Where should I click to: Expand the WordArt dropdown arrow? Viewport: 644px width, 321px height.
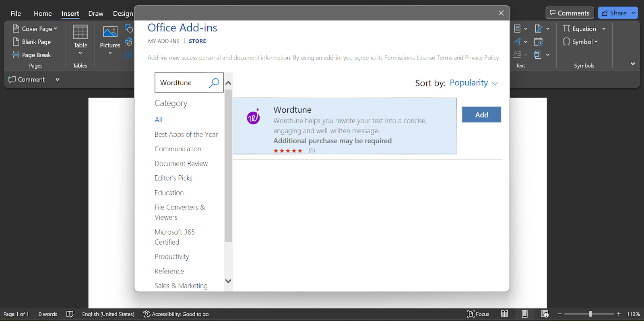(526, 41)
